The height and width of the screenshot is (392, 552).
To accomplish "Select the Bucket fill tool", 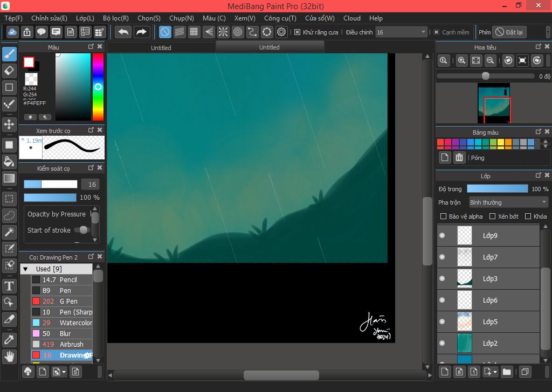I will (10, 162).
